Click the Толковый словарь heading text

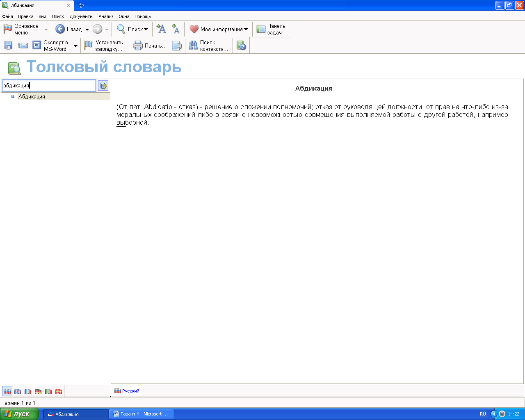104,66
